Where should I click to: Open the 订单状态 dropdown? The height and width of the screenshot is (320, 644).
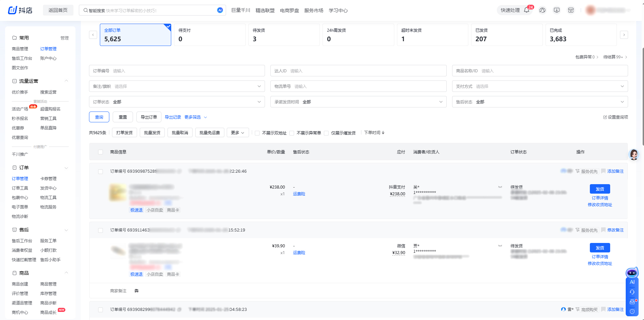(177, 102)
